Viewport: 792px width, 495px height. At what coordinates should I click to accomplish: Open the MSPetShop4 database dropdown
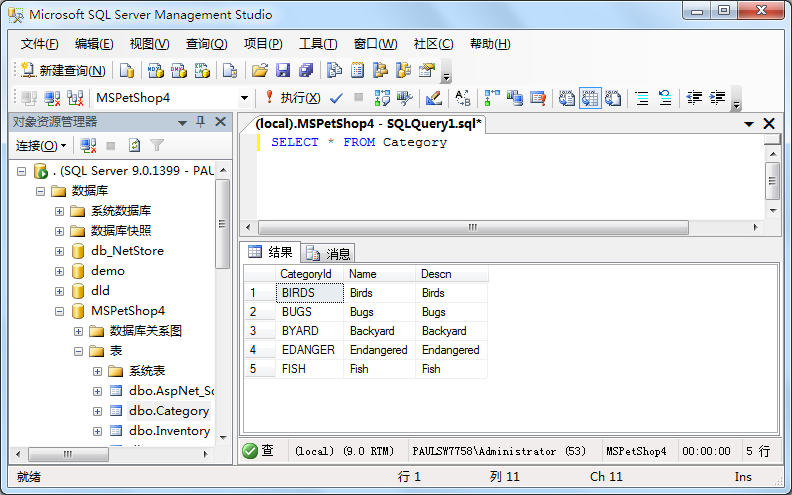click(244, 98)
